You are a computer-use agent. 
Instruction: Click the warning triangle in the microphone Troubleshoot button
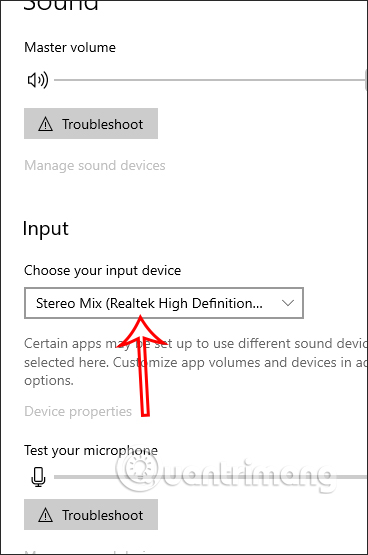point(45,515)
